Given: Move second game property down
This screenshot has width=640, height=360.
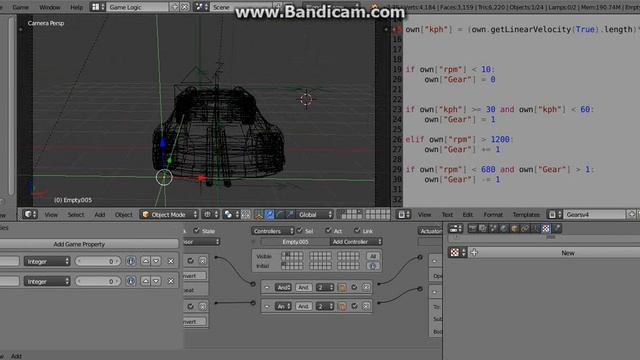Looking at the screenshot, I should [x=156, y=281].
